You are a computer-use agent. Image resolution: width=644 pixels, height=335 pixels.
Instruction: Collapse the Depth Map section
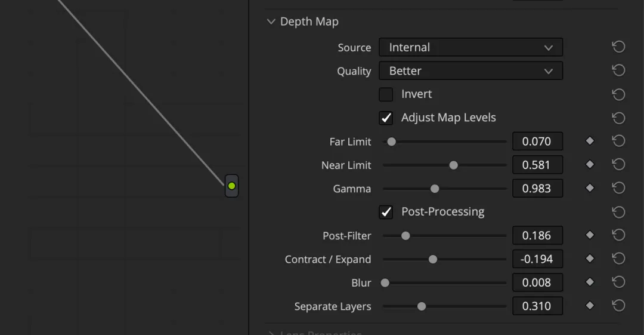pyautogui.click(x=271, y=22)
